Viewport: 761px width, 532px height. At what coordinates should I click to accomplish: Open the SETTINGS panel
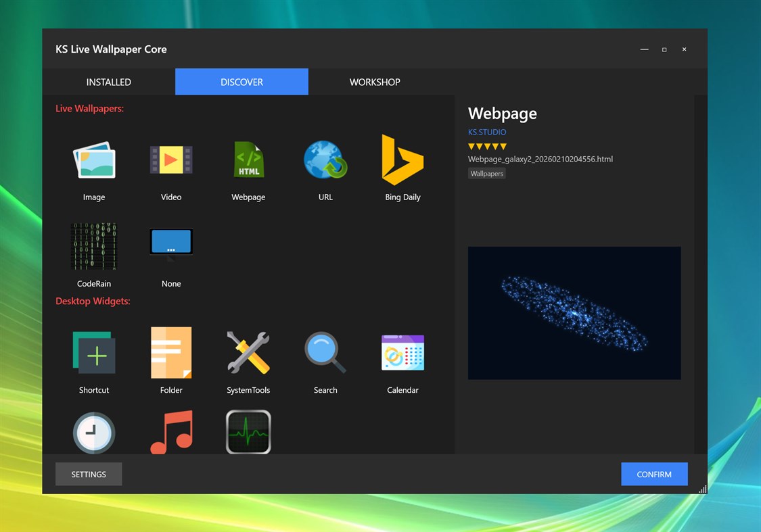pos(89,474)
